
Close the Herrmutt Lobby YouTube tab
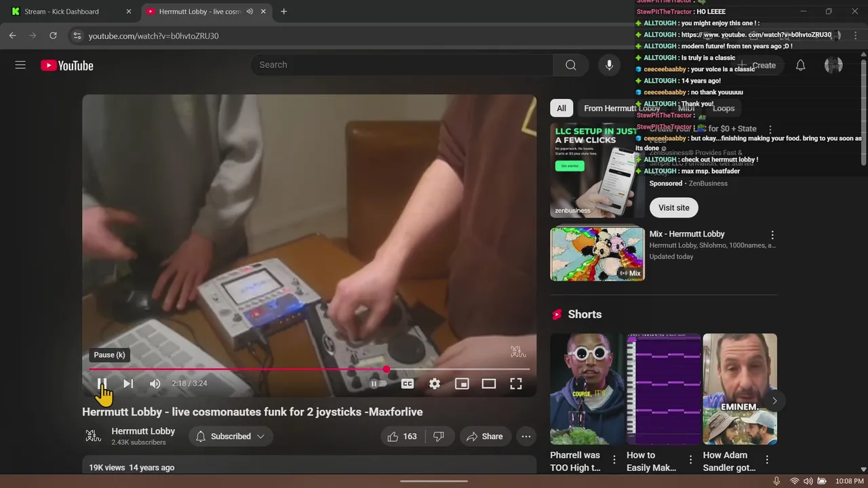point(264,12)
